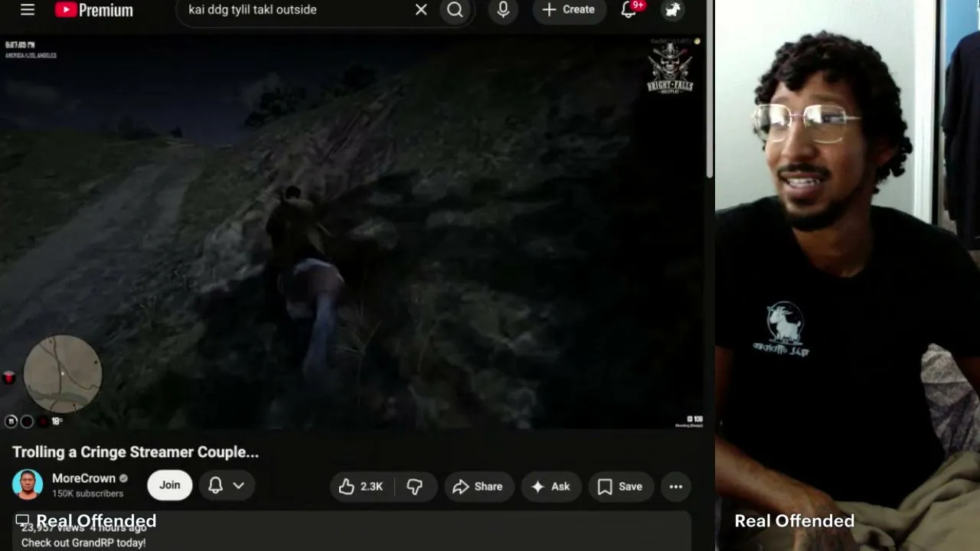Open the Create menu

coord(569,10)
